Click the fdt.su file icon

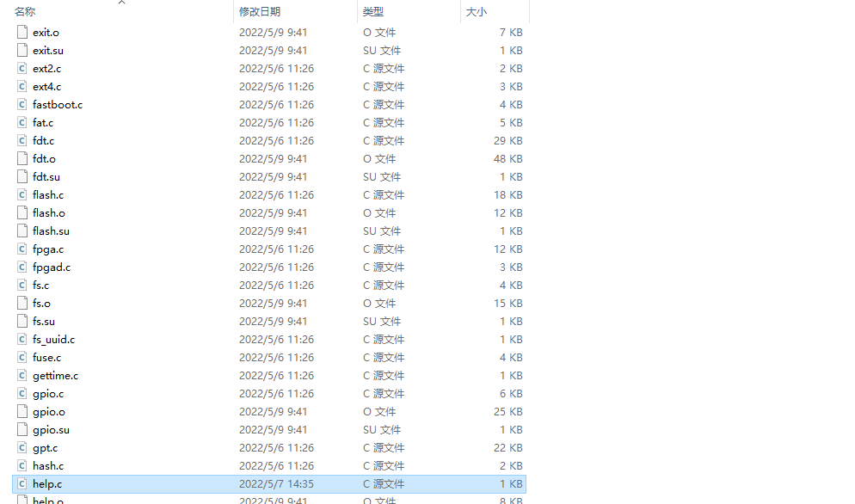pyautogui.click(x=22, y=176)
